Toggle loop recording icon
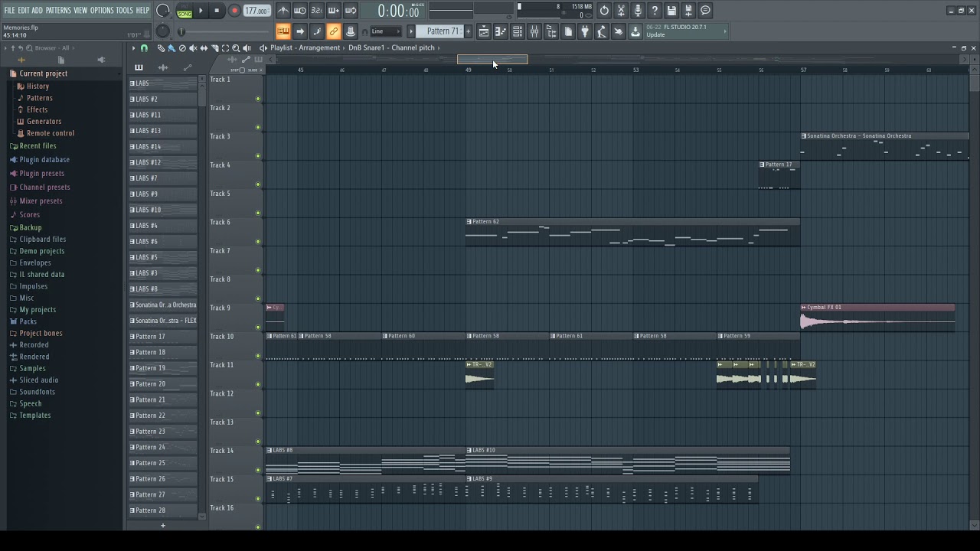980x551 pixels. 351,11
